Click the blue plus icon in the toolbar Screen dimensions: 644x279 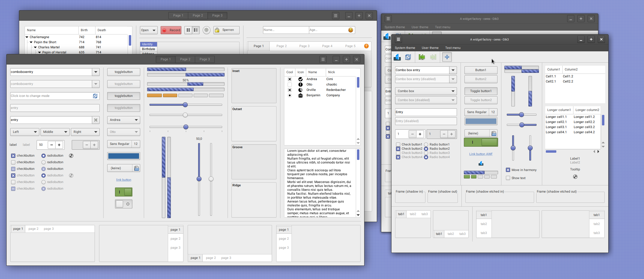click(x=447, y=57)
